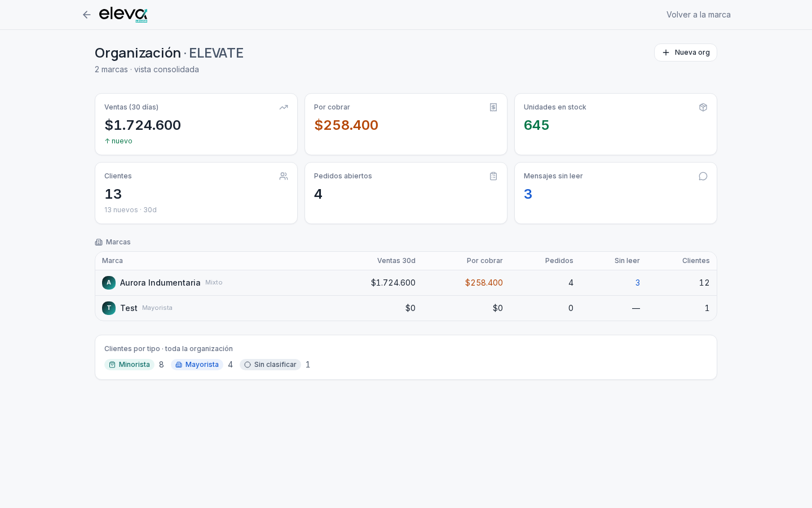Click the Pedidos column header
The height and width of the screenshot is (508, 812).
pos(559,261)
